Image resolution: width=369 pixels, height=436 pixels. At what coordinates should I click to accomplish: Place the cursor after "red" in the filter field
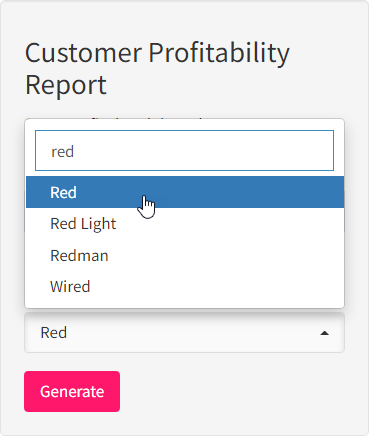[75, 152]
